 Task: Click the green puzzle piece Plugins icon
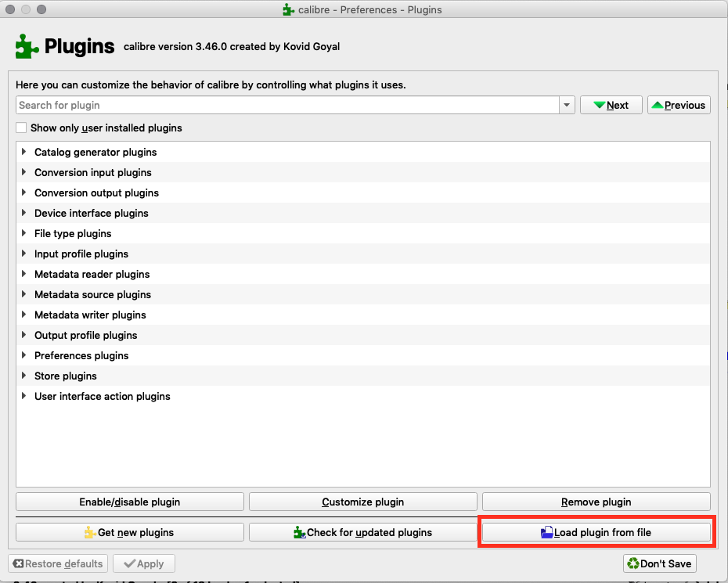27,46
